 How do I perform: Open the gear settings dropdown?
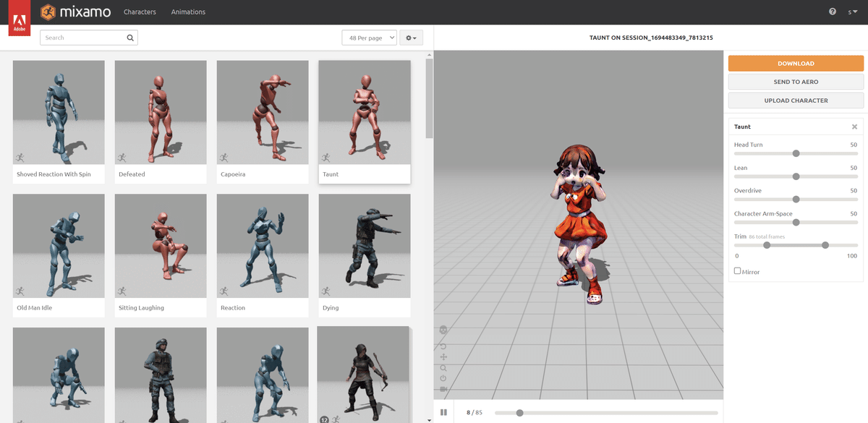coord(411,38)
